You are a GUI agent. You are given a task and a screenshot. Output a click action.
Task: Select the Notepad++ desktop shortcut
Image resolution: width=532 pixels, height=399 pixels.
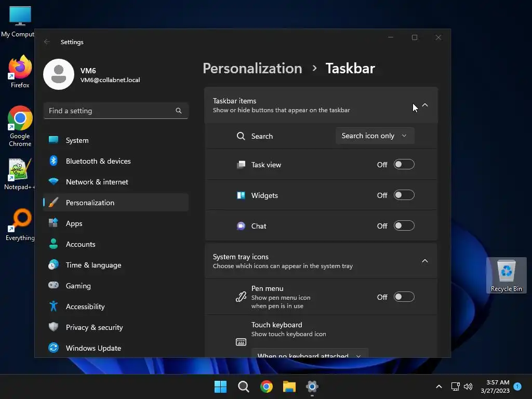pos(20,174)
